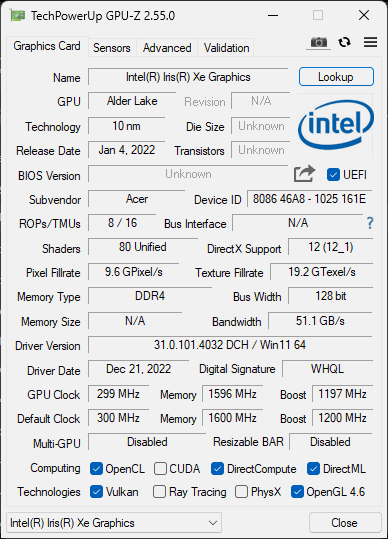The image size is (388, 539).
Task: Switch to the Sensors tab
Action: (x=112, y=48)
